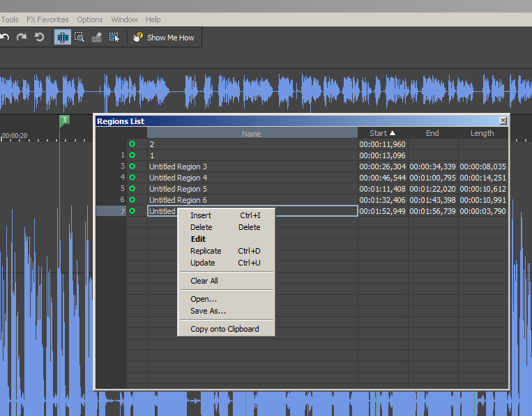The width and height of the screenshot is (532, 416).
Task: Click the play icon for region 7
Action: coord(132,211)
